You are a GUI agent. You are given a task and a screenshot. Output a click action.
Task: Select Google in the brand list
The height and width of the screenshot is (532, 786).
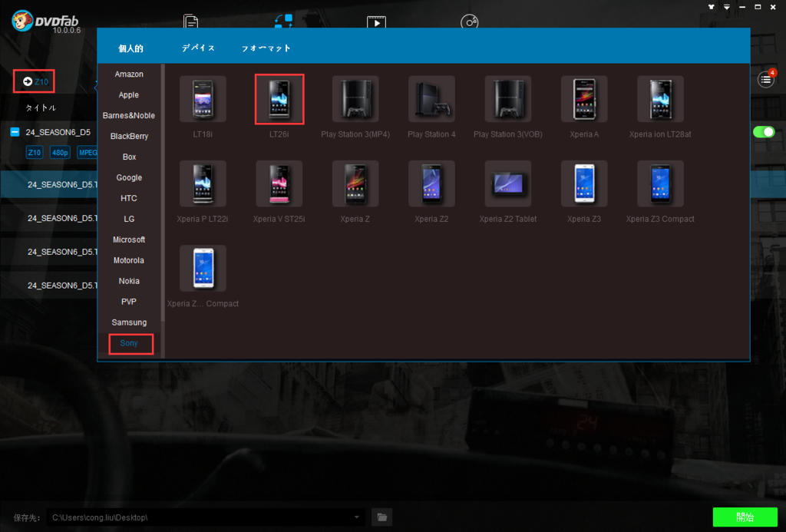[x=129, y=177]
